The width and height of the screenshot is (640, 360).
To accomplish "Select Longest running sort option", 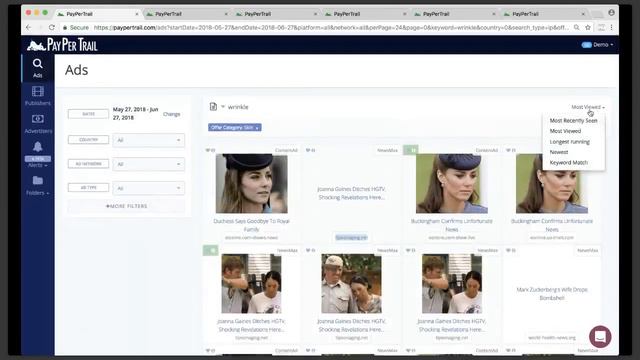I will point(569,142).
